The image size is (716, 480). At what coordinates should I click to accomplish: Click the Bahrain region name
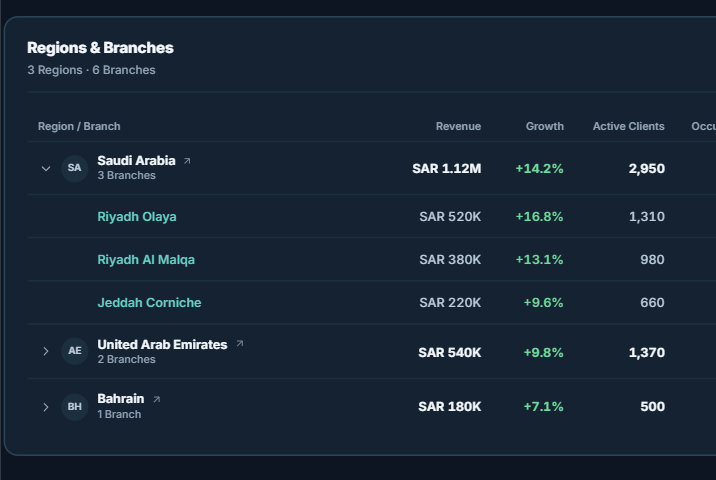tap(121, 399)
